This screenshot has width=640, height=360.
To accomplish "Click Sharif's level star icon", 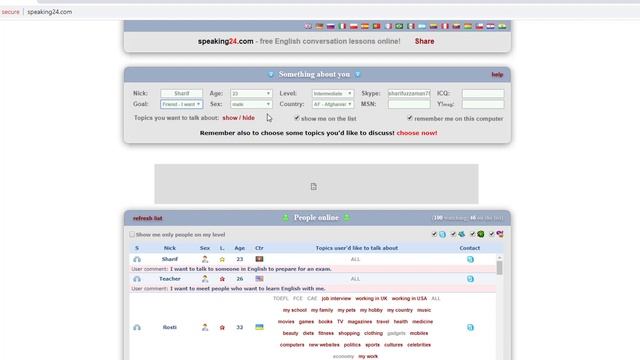I will tap(222, 259).
